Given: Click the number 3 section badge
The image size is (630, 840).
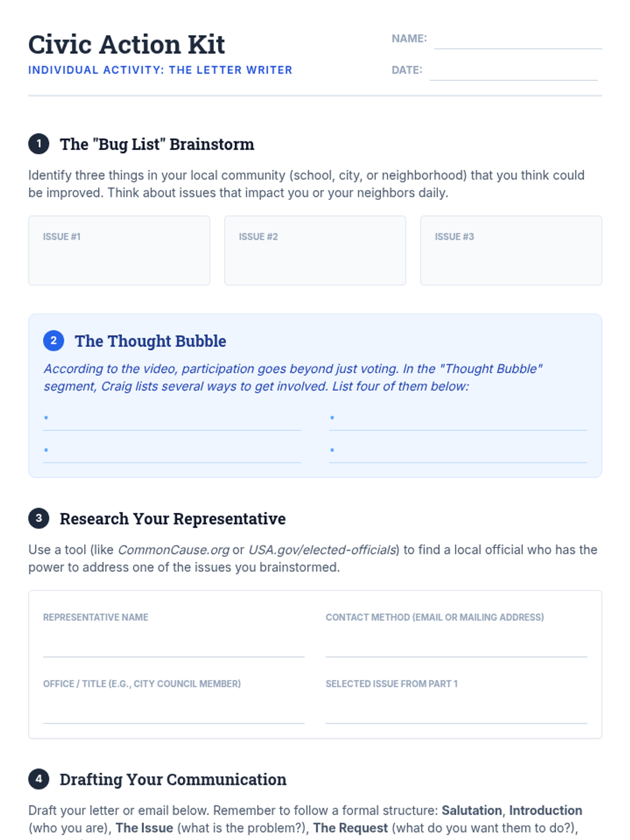Looking at the screenshot, I should [x=39, y=518].
